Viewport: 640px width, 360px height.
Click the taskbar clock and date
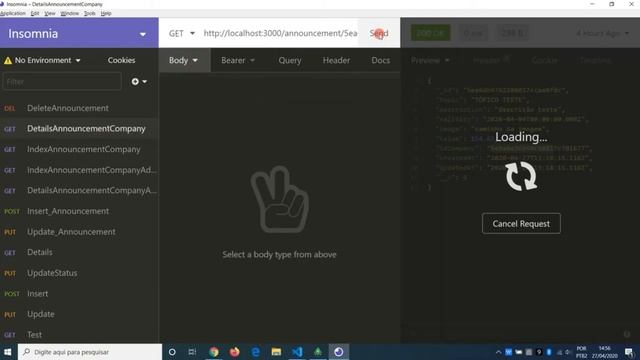(605, 352)
